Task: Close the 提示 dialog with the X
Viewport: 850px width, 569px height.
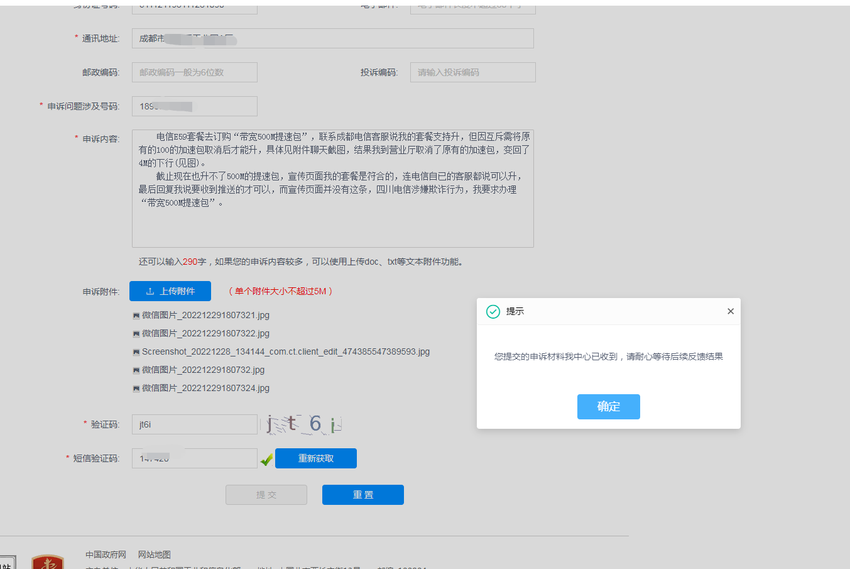Action: 730,311
